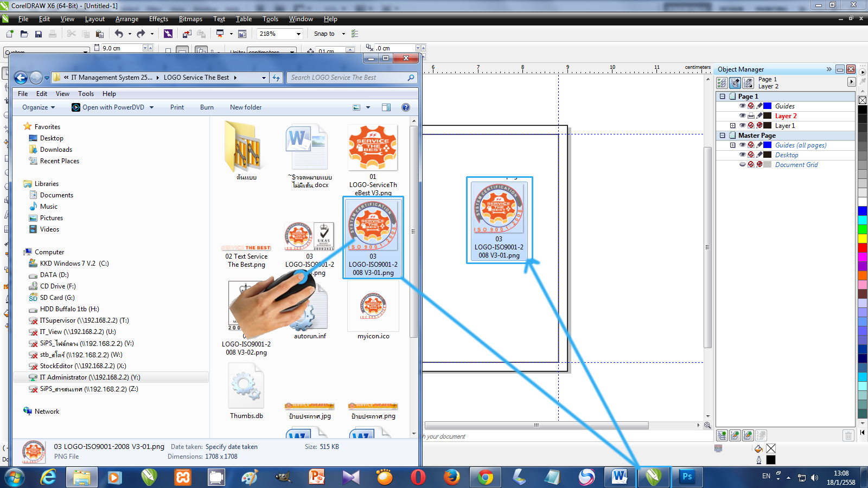Image resolution: width=868 pixels, height=488 pixels.
Task: Collapse the Master Page tree section
Action: coord(723,135)
